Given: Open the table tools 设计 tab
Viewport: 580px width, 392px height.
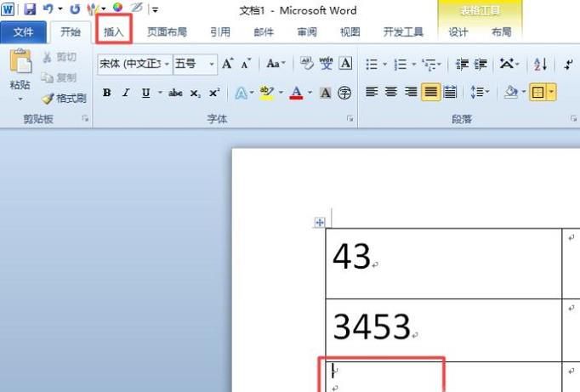Looking at the screenshot, I should point(458,32).
